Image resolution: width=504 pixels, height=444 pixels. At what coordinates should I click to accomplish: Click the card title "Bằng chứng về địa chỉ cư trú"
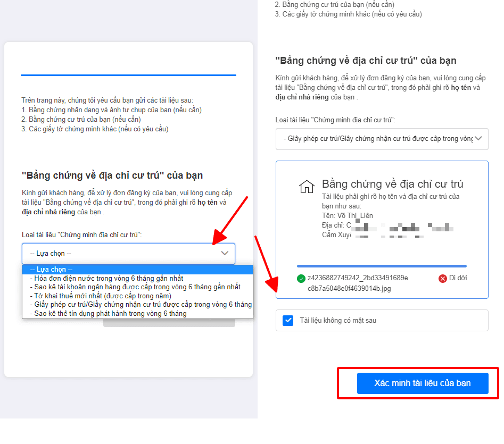coord(392,184)
